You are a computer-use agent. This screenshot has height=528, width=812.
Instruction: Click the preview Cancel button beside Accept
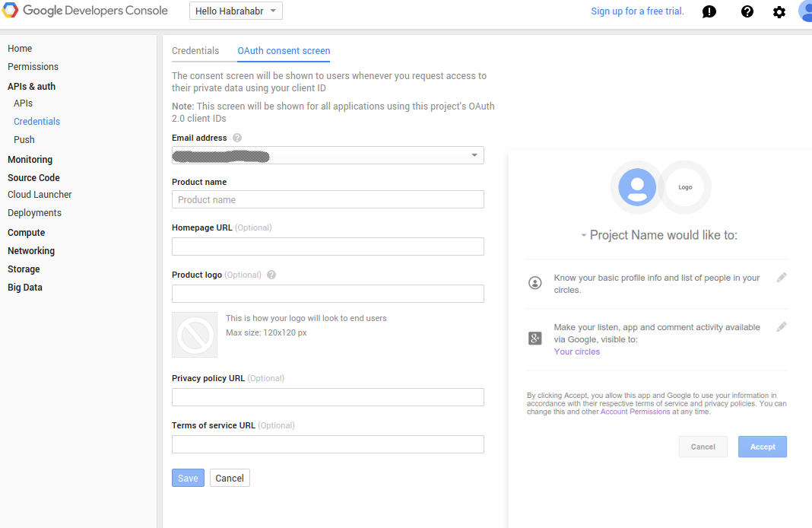click(x=703, y=447)
